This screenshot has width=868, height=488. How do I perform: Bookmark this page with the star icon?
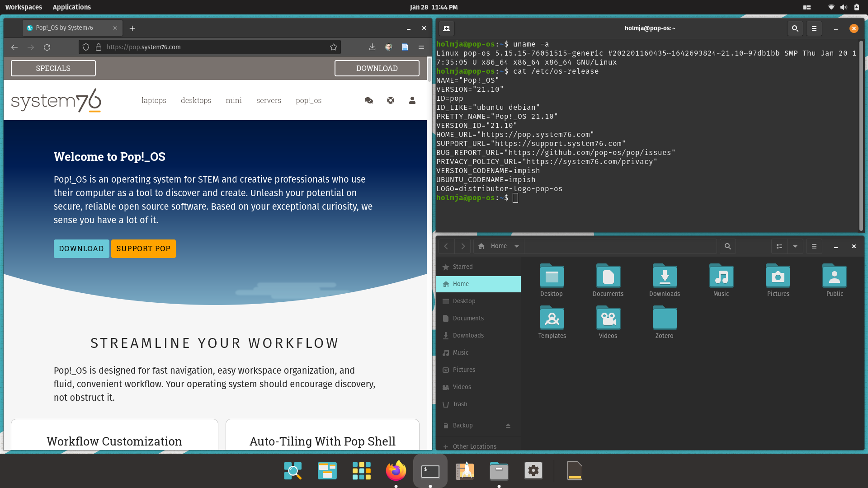334,47
